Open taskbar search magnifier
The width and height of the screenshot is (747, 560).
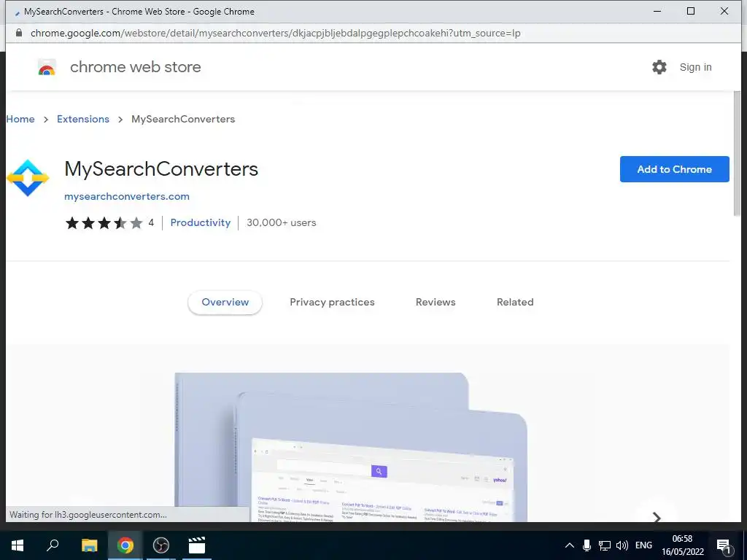point(53,545)
